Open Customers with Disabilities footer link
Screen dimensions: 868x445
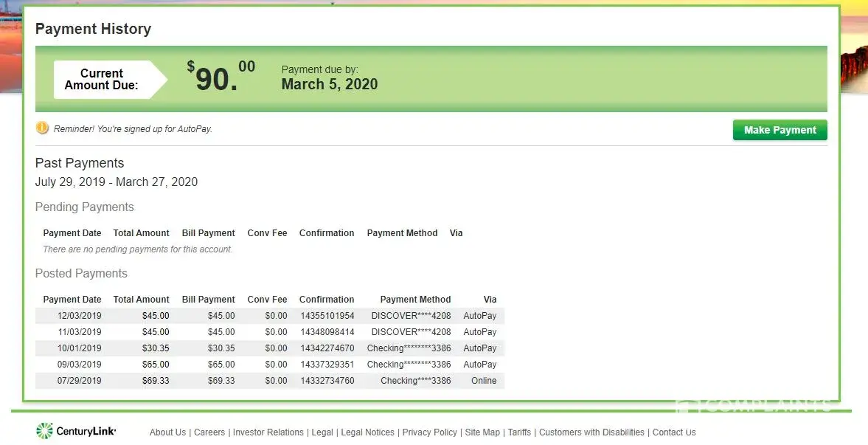(x=591, y=432)
